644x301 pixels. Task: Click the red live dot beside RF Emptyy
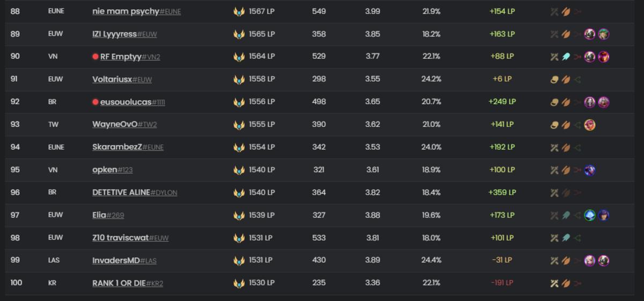[x=96, y=56]
